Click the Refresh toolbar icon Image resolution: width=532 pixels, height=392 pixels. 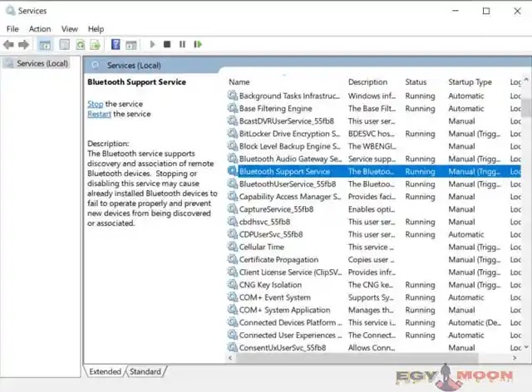coord(81,44)
